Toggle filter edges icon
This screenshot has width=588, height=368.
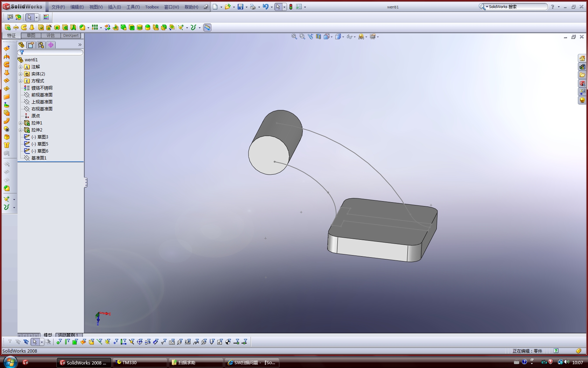[67, 342]
